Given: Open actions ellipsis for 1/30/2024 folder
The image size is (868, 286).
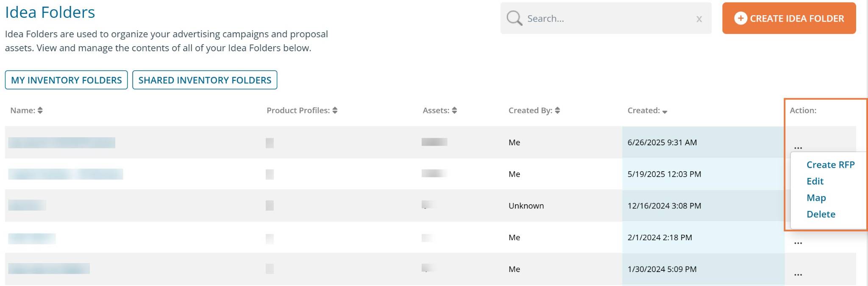Looking at the screenshot, I should [798, 274].
